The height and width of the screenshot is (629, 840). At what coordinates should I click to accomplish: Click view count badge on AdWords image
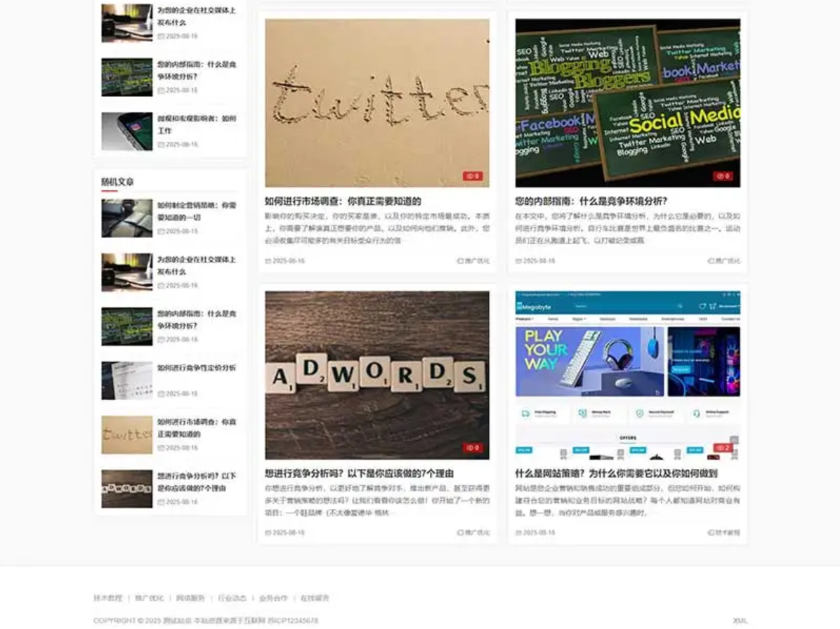(x=473, y=448)
